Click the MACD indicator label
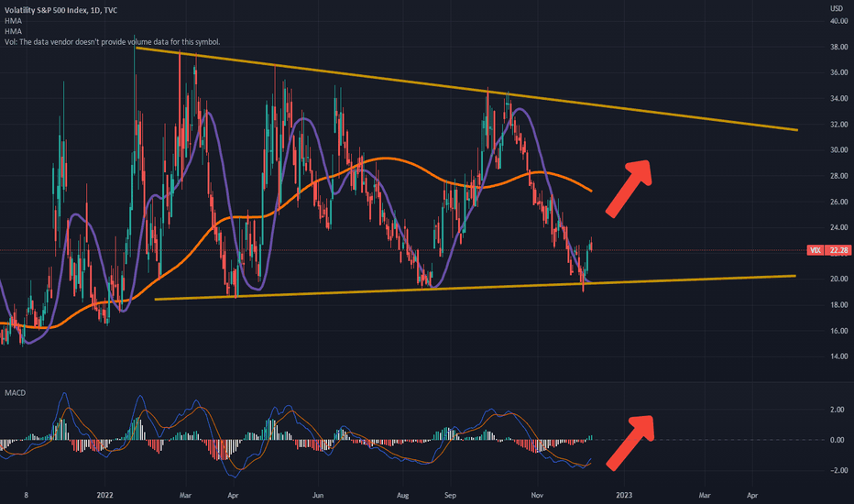The image size is (854, 504). [16, 393]
